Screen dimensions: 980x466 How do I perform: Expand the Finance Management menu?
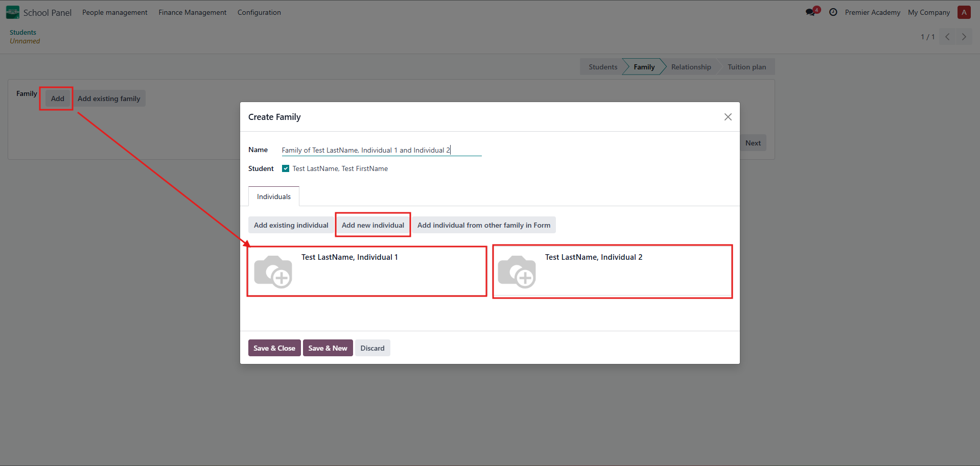click(x=192, y=12)
